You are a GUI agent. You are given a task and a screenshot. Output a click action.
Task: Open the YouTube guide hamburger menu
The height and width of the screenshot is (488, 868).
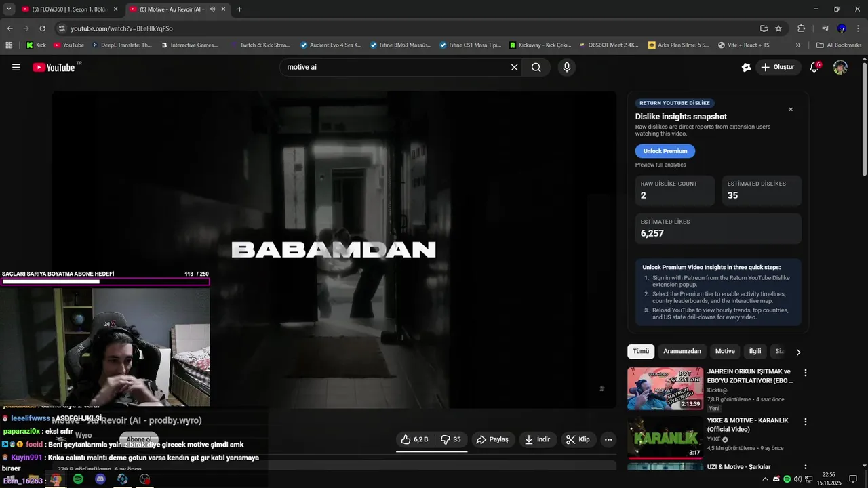tap(16, 67)
